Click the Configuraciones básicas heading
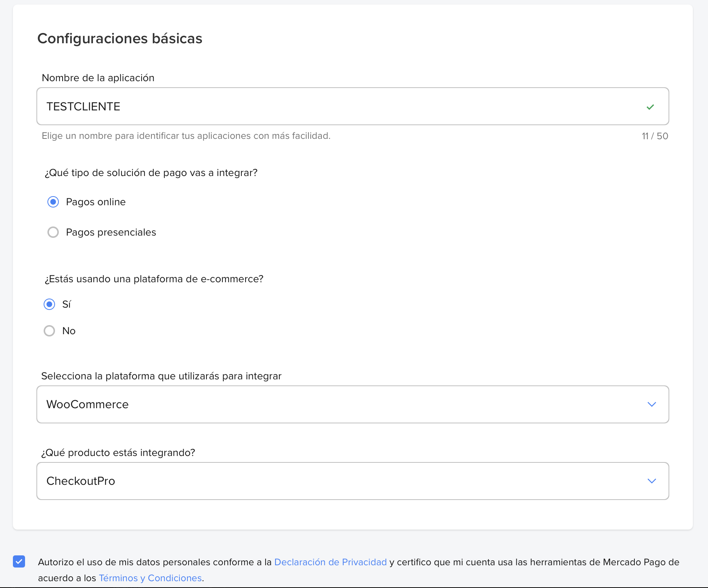This screenshot has width=708, height=588. coord(120,39)
